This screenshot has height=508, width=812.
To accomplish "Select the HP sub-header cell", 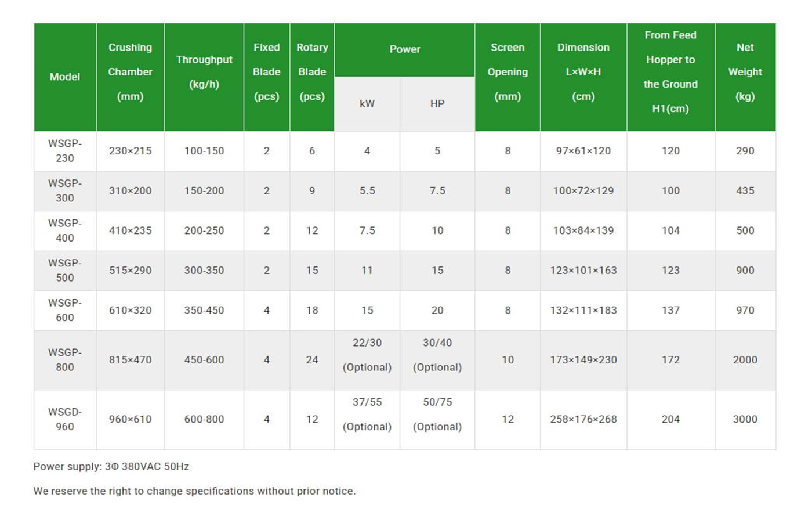I will coord(437,104).
